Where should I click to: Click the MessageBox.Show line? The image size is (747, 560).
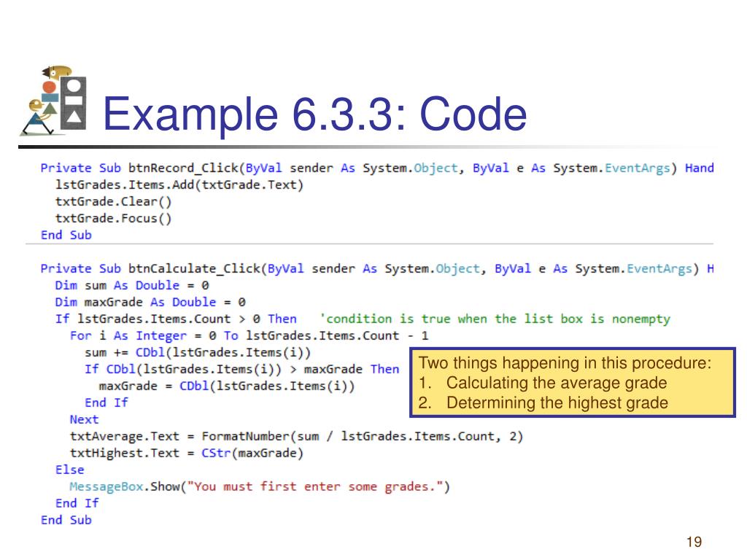(x=260, y=486)
